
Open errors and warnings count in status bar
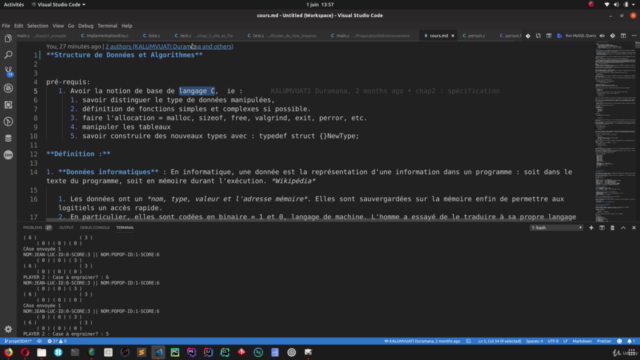tap(57, 341)
